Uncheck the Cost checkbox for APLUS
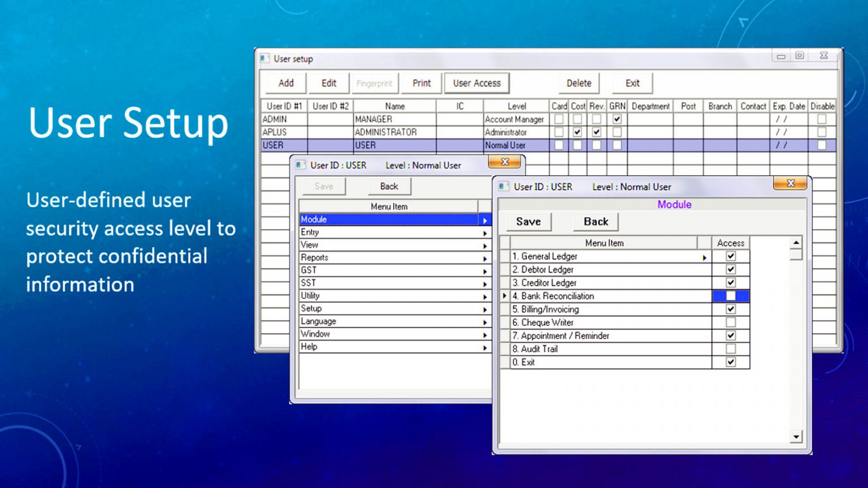The image size is (868, 488). [577, 132]
